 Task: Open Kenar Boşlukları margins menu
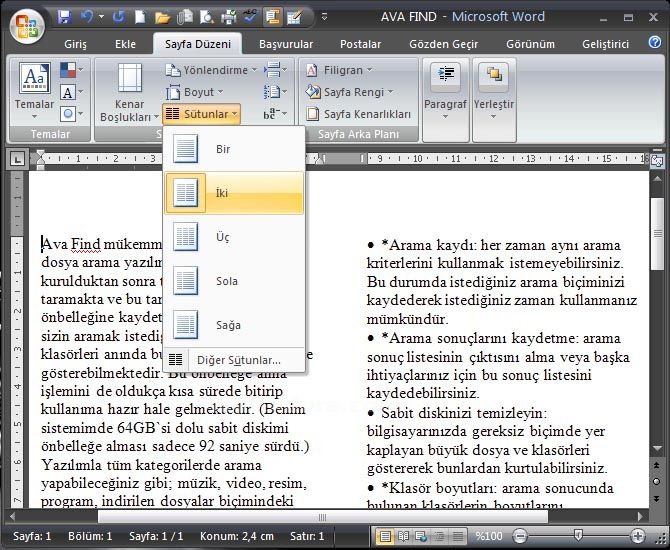coord(129,93)
